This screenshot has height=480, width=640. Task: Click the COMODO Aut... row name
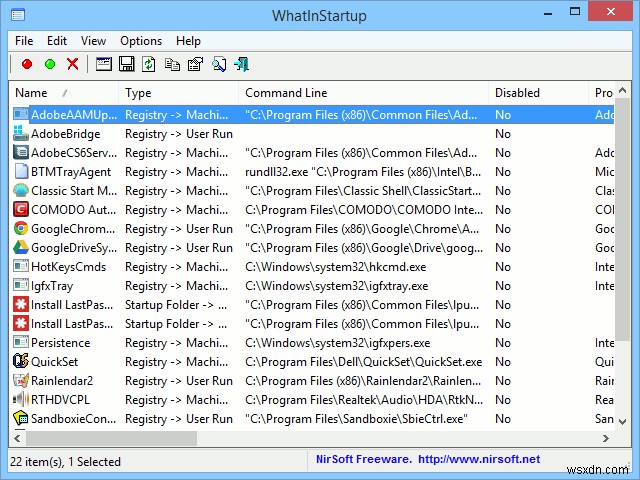(73, 210)
